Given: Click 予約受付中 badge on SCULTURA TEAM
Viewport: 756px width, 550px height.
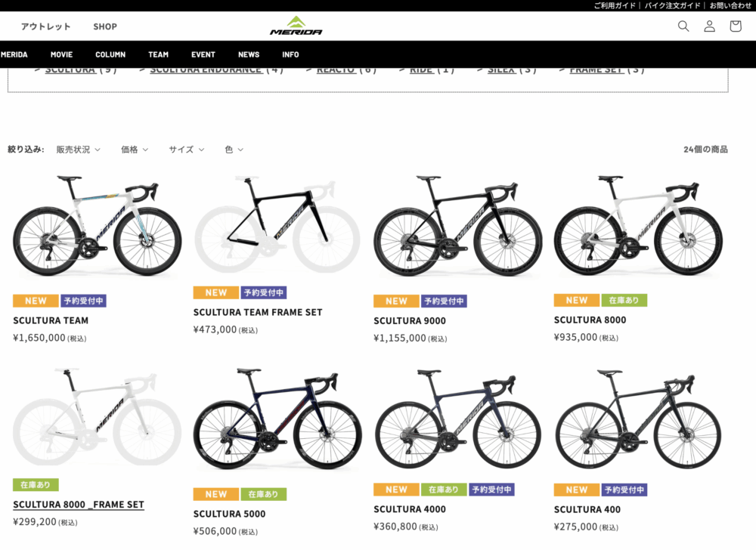Looking at the screenshot, I should click(83, 301).
